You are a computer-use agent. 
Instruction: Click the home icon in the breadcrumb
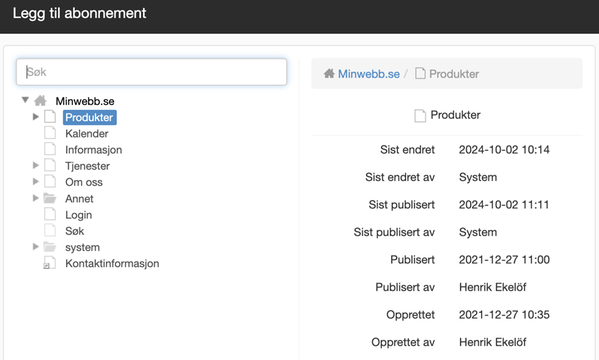click(329, 73)
